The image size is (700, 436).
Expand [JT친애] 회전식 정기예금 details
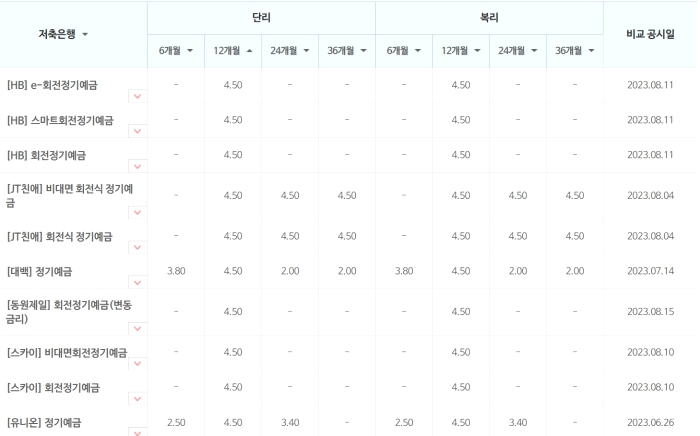[x=138, y=247]
